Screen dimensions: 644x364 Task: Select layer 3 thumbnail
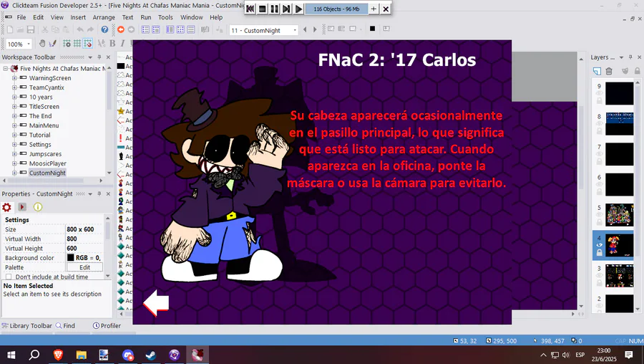620,276
